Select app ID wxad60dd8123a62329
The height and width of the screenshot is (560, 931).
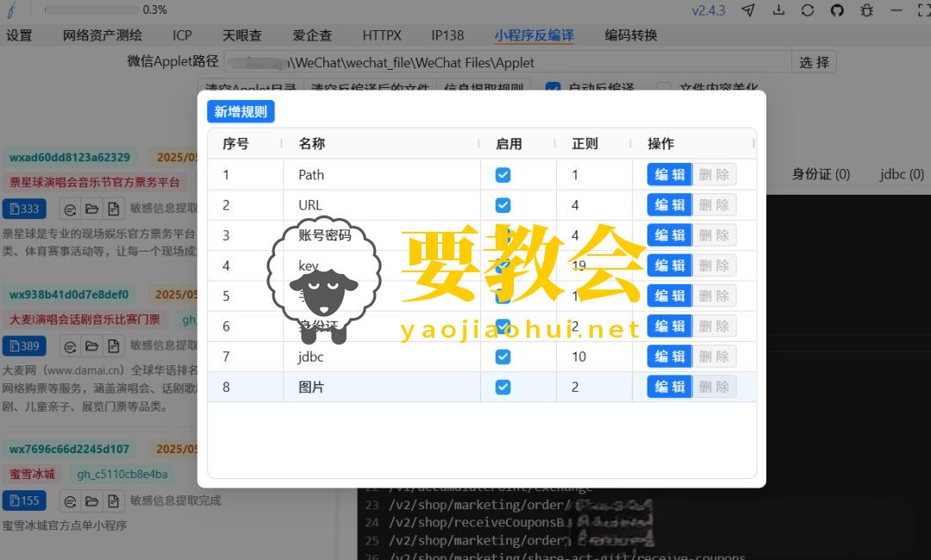(70, 157)
